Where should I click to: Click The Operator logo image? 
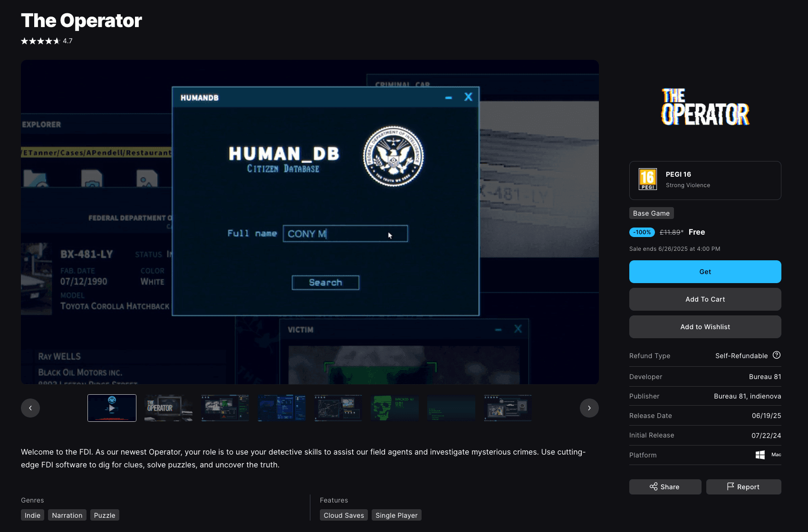705,107
